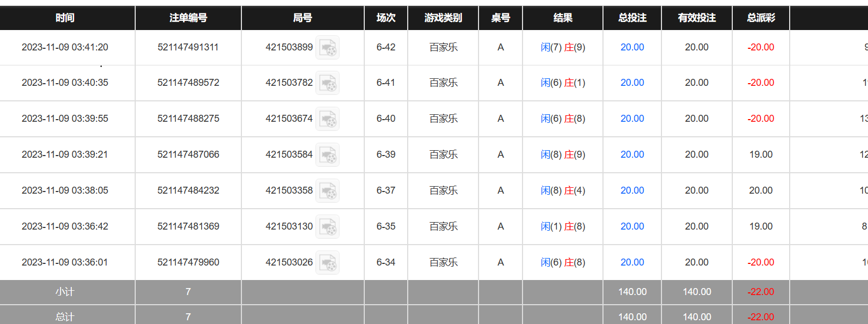Open video replay icon for round 421503584
Image resolution: width=868 pixels, height=324 pixels.
click(x=327, y=154)
